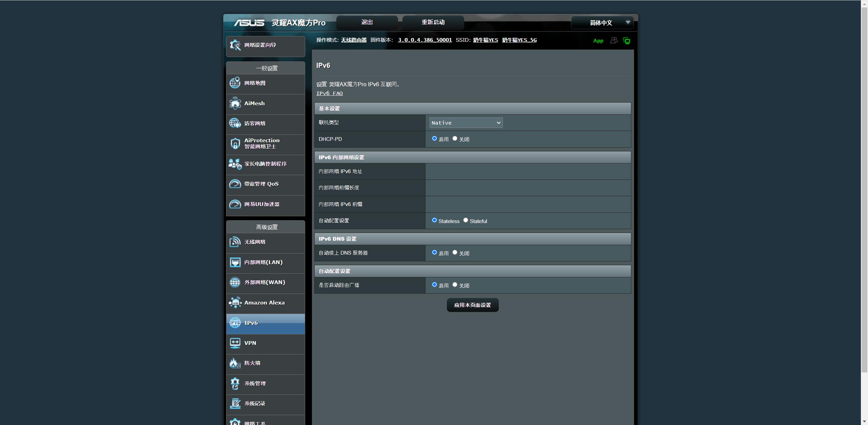Click the VPN monitor icon

(235, 343)
